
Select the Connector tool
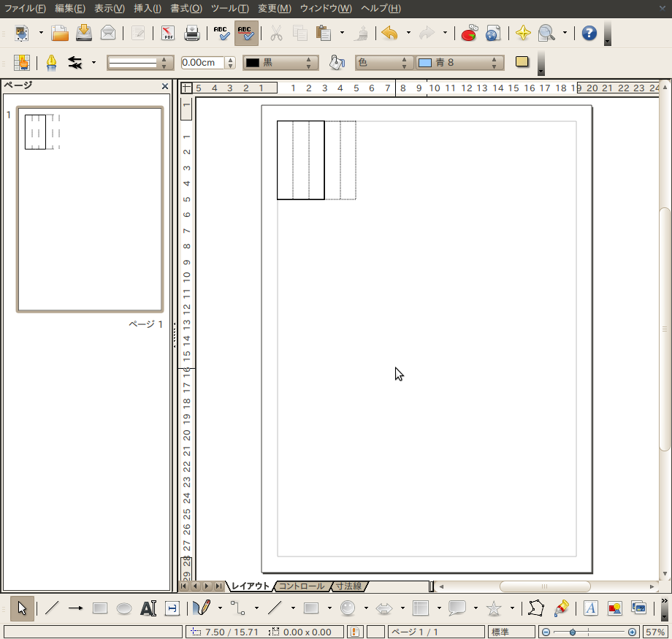(x=238, y=608)
